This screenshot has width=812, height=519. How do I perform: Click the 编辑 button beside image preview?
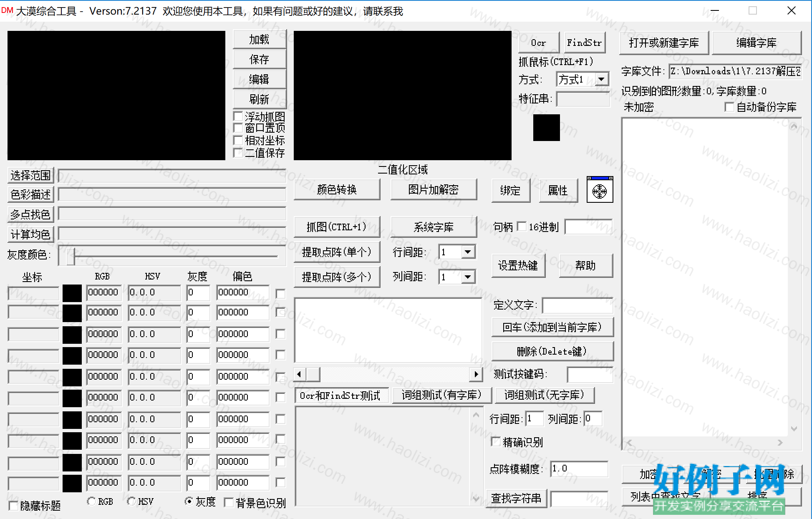pos(260,79)
